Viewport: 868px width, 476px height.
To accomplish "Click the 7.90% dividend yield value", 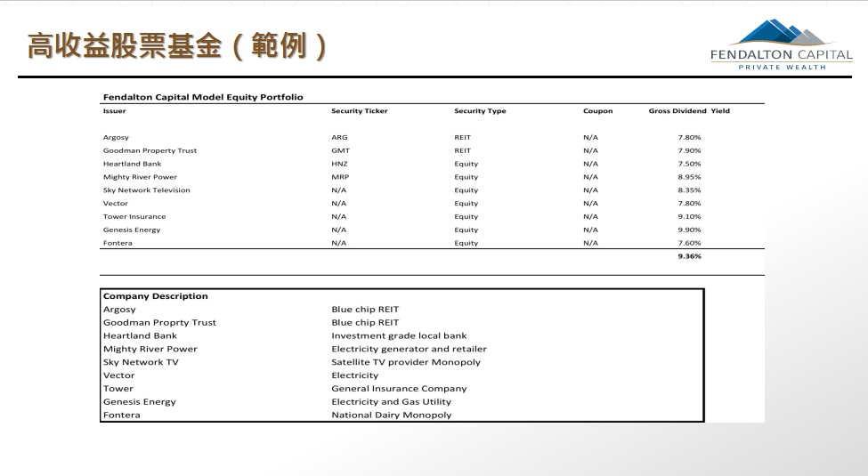I will (x=689, y=150).
